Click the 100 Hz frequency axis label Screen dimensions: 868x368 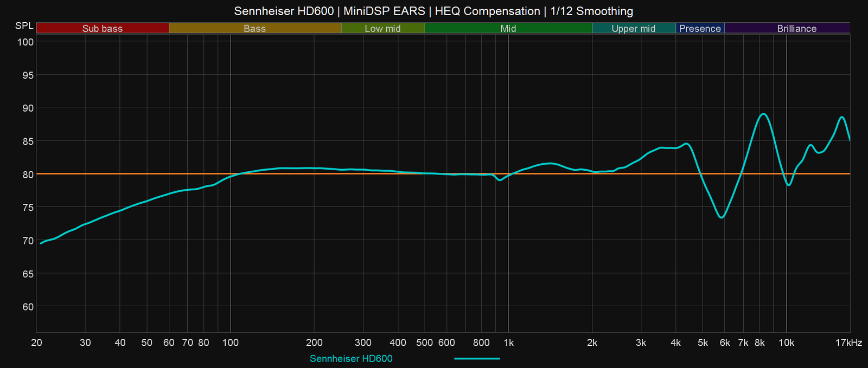[x=231, y=343]
